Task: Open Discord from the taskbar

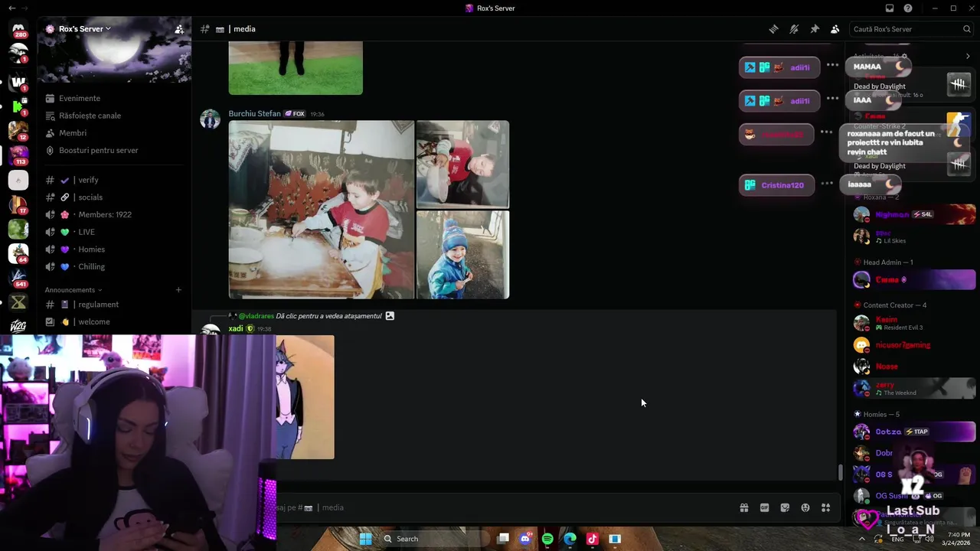Action: pyautogui.click(x=525, y=539)
